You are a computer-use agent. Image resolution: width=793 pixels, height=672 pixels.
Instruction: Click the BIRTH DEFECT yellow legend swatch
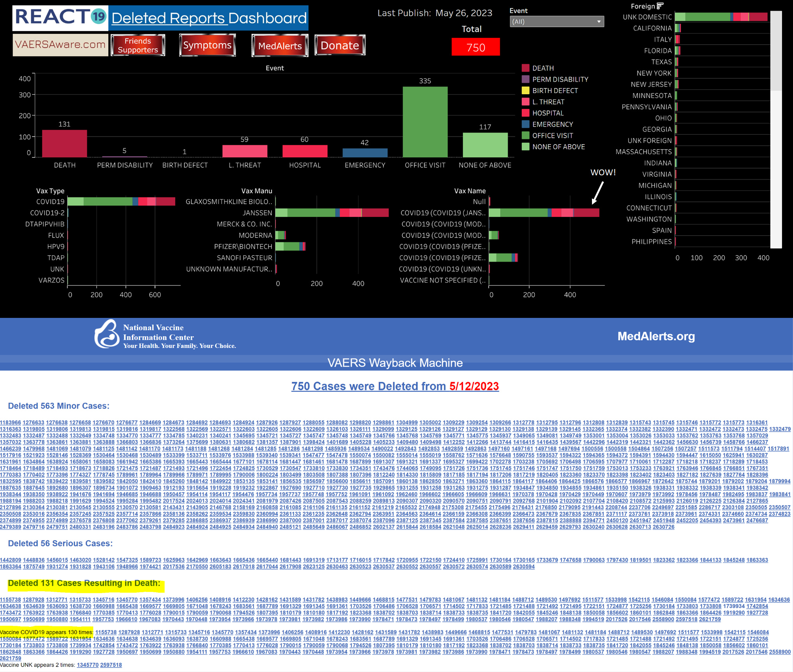(525, 91)
